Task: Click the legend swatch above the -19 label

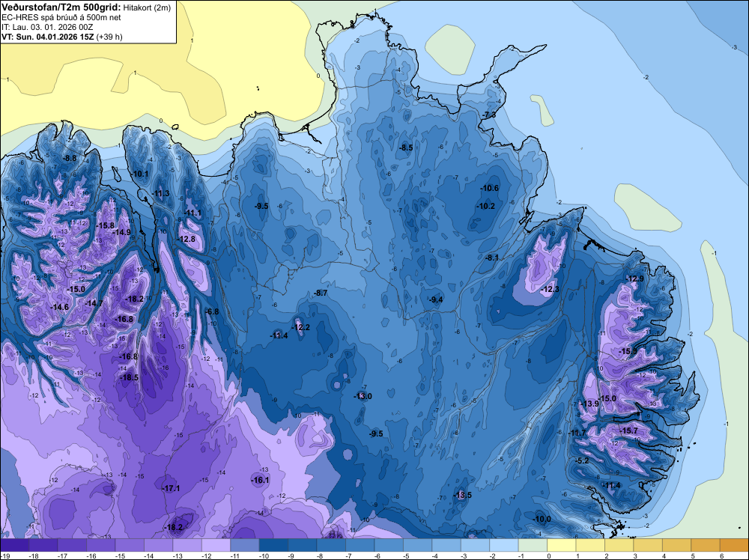Action: click(x=14, y=545)
